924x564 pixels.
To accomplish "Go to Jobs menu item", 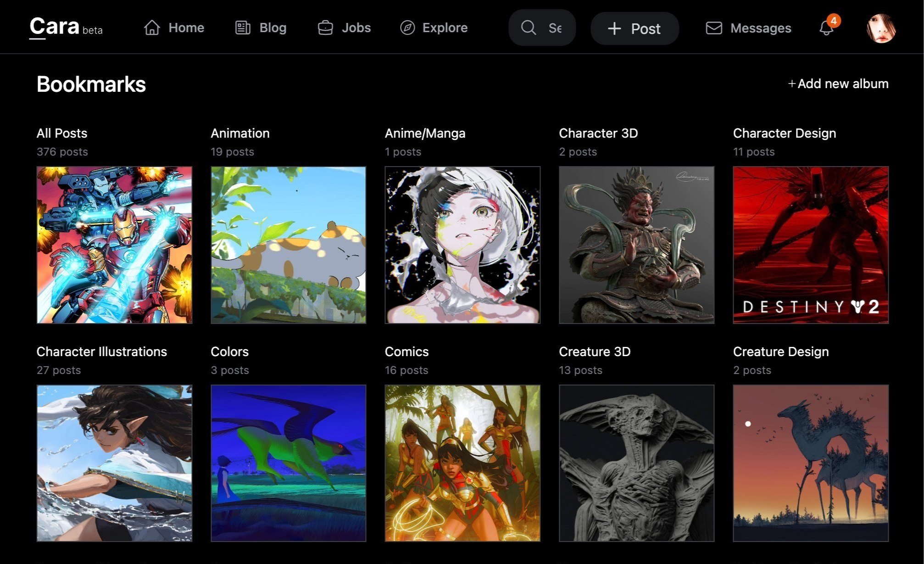I will [x=356, y=28].
